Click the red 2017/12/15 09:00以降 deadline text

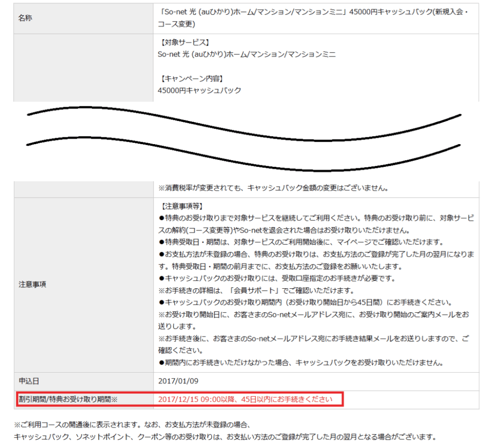coord(245,399)
